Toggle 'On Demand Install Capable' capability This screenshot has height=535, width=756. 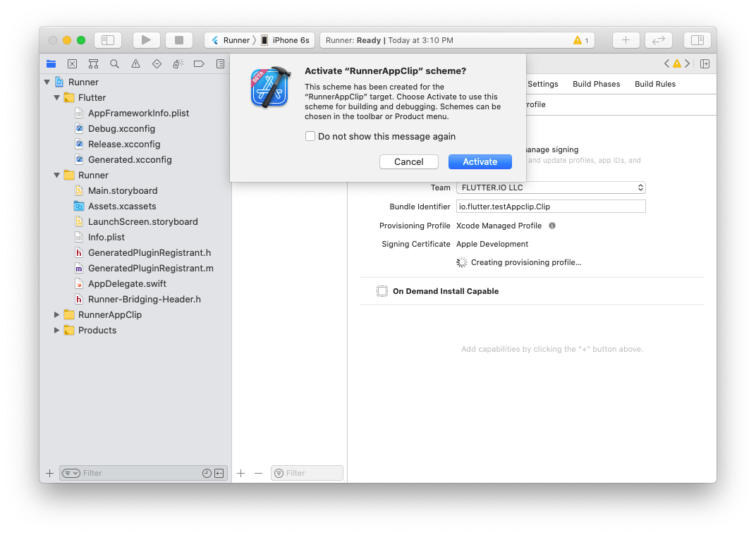[x=382, y=290]
